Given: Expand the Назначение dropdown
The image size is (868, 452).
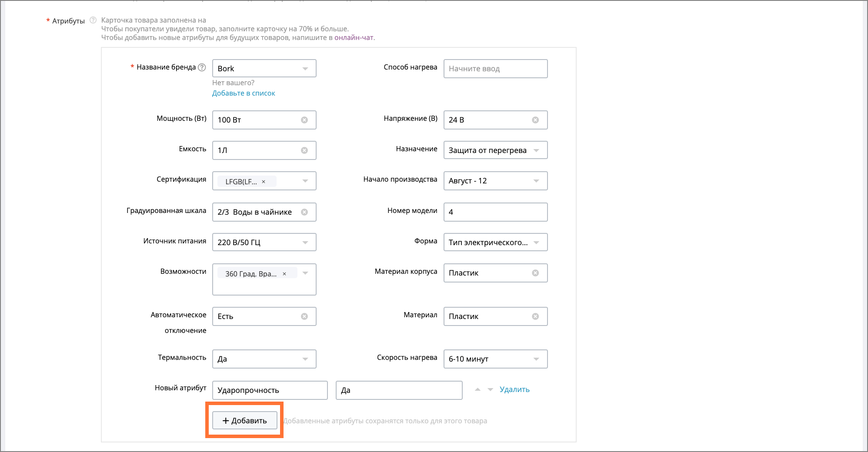Looking at the screenshot, I should [536, 150].
